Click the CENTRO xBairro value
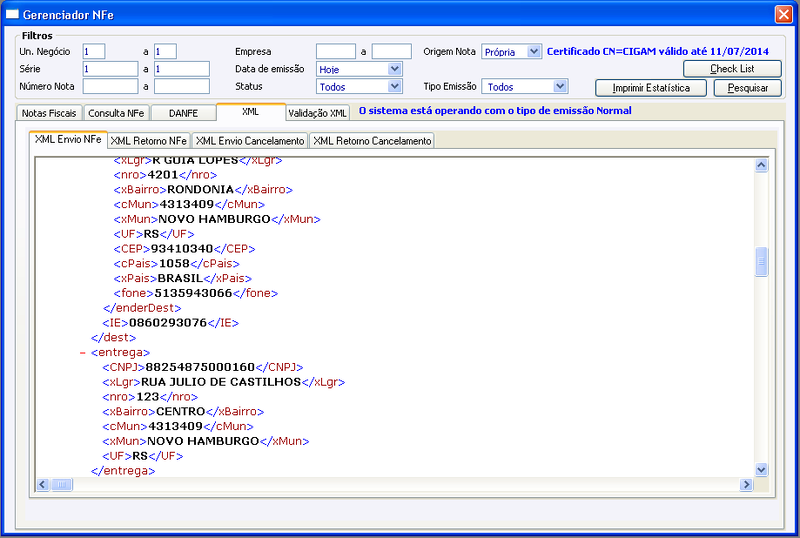The height and width of the screenshot is (538, 800). 181,411
